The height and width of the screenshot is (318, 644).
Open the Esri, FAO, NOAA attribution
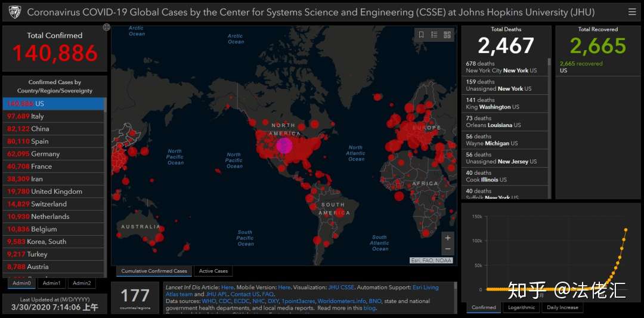(431, 261)
